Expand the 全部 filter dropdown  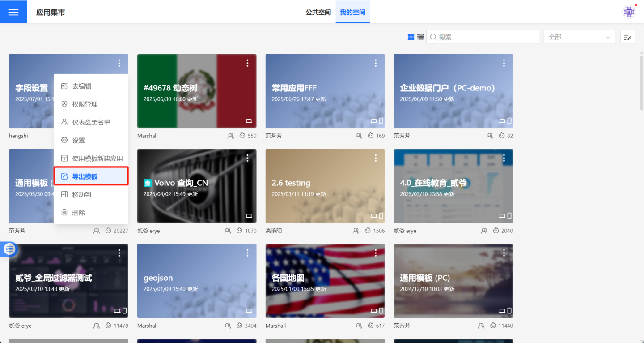point(580,37)
